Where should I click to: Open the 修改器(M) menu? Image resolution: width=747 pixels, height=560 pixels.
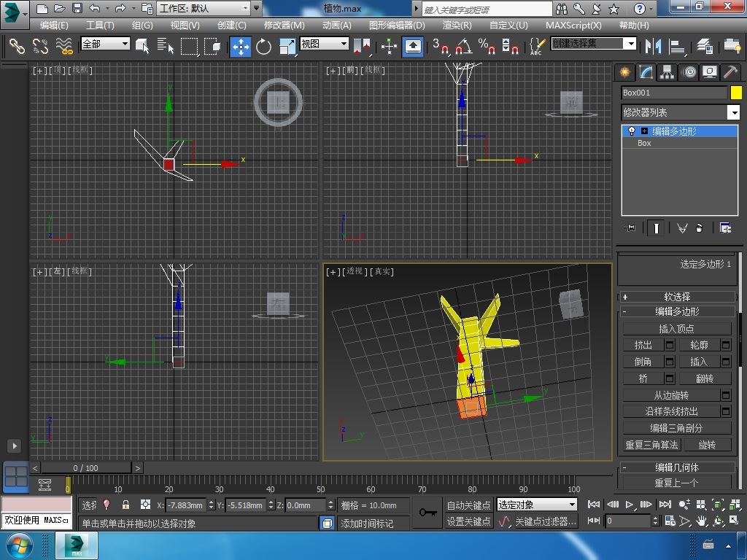click(x=284, y=25)
